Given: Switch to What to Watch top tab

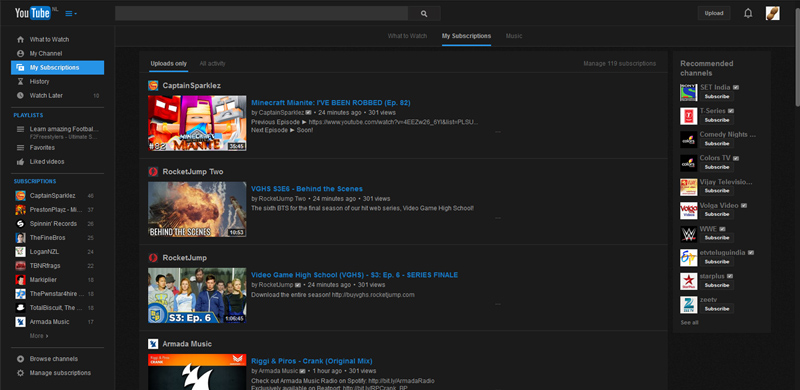Looking at the screenshot, I should 407,36.
